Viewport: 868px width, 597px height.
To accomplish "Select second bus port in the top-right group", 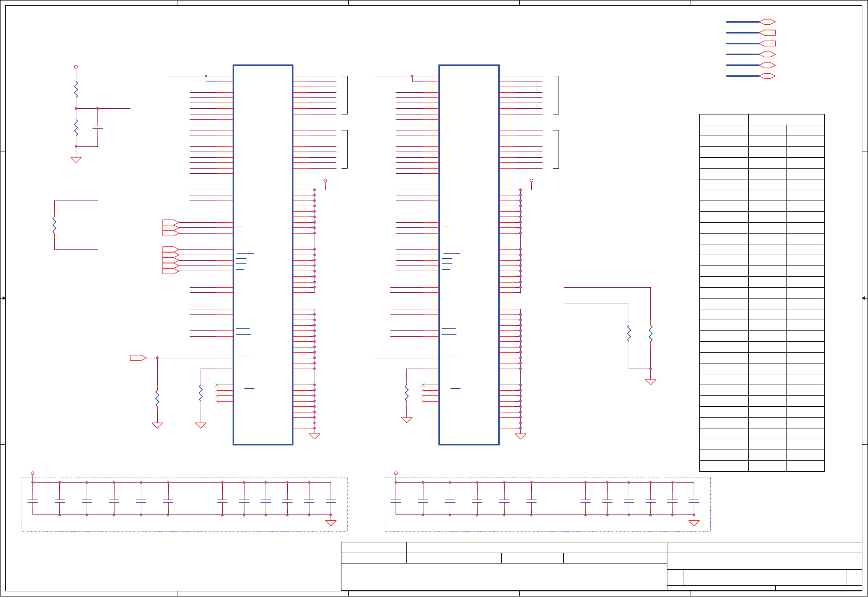I will click(767, 32).
